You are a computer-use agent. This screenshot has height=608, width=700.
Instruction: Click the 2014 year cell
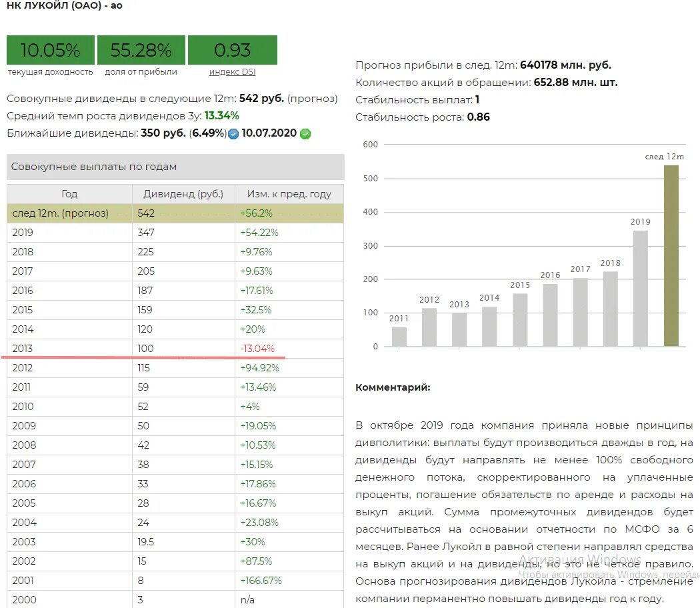pyautogui.click(x=69, y=329)
